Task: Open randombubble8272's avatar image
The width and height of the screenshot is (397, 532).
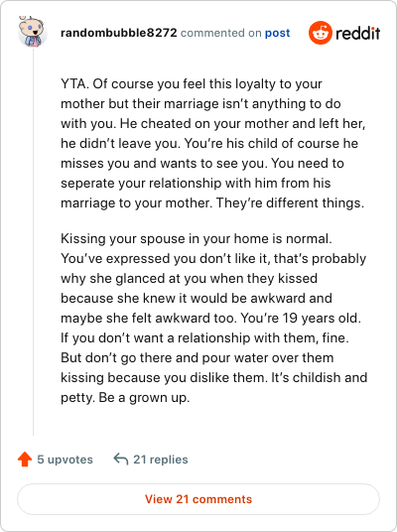Action: (x=32, y=32)
